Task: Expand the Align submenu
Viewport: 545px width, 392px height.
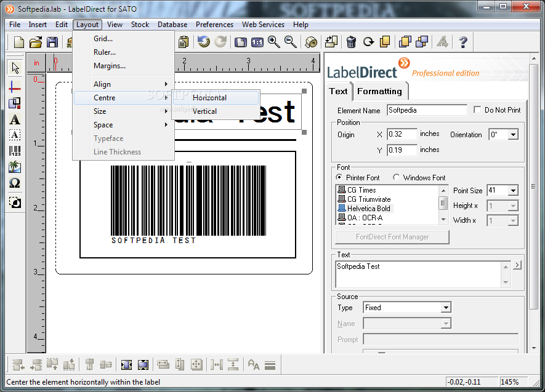Action: [124, 84]
